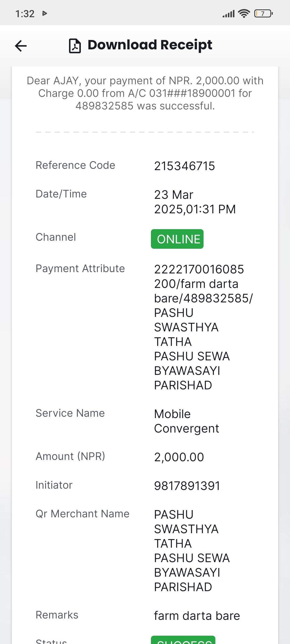Click the PDF document icon

[75, 46]
